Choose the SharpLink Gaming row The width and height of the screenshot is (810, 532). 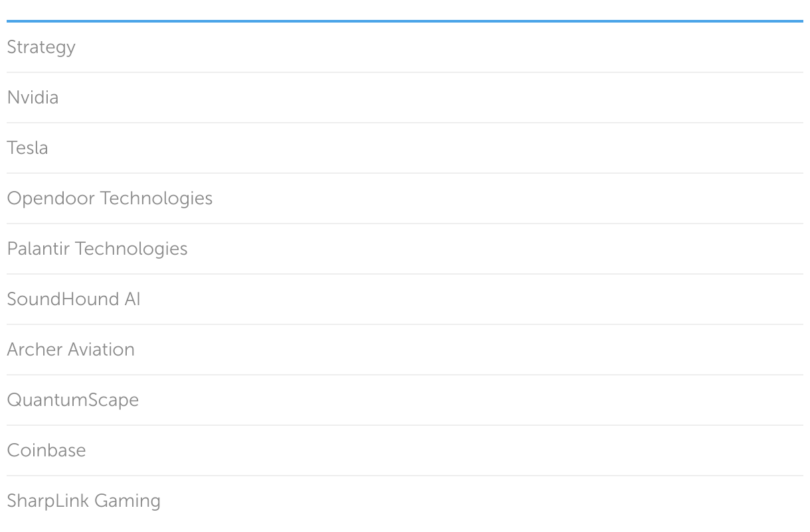(405, 501)
